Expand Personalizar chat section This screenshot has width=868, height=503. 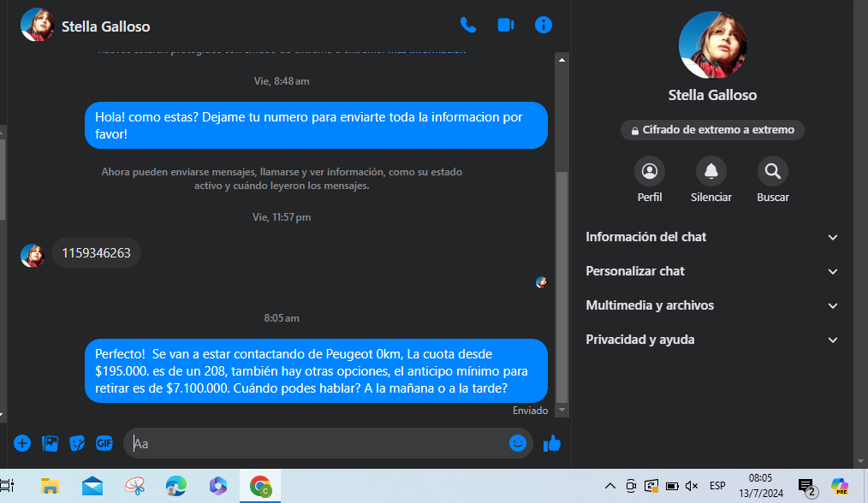click(712, 271)
